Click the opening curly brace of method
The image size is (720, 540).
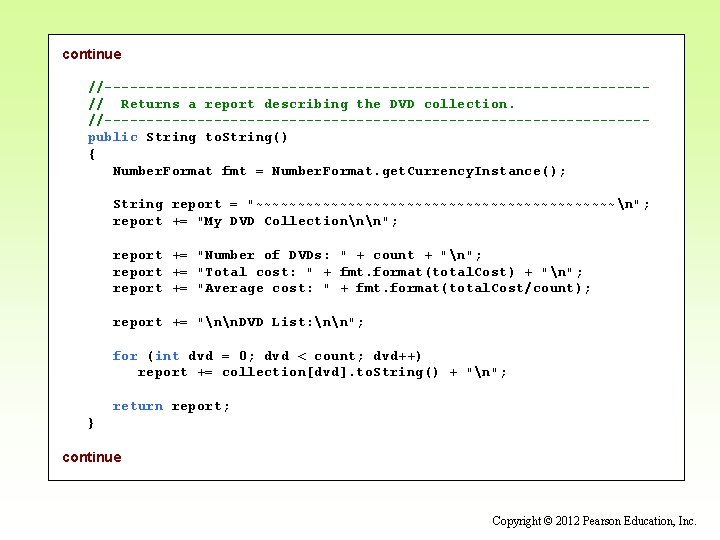92,154
